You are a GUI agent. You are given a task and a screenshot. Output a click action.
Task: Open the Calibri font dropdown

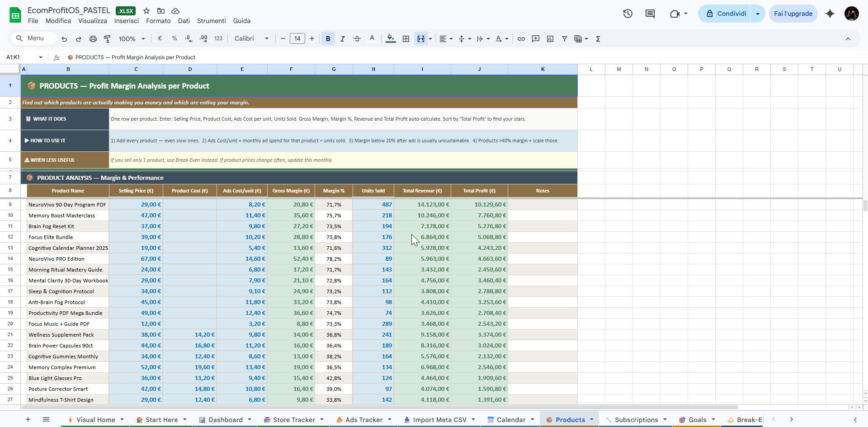coord(251,39)
